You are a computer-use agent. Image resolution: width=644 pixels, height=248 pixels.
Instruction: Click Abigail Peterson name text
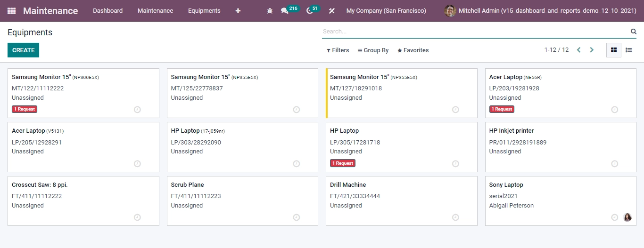pos(512,206)
